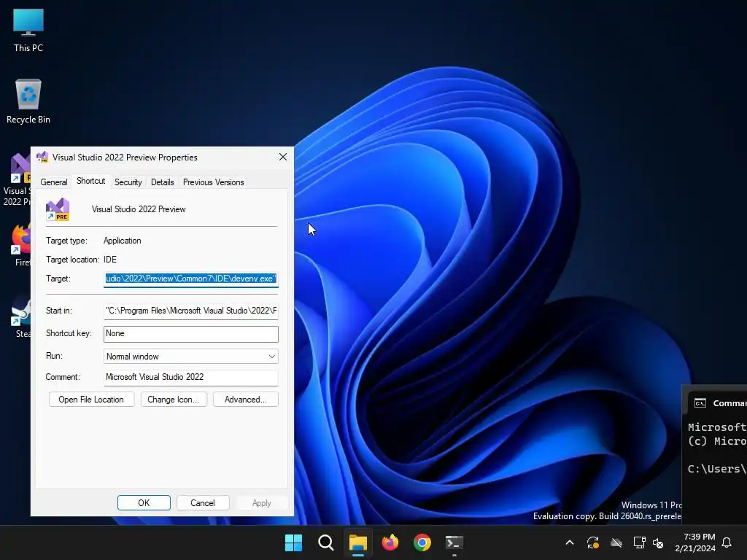Select the Firefox desktop shortcut

pyautogui.click(x=20, y=245)
